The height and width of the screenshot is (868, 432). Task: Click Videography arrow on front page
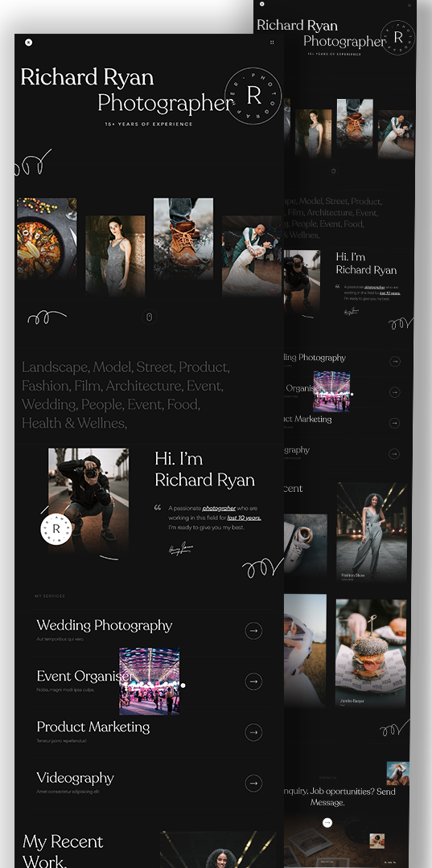(253, 784)
